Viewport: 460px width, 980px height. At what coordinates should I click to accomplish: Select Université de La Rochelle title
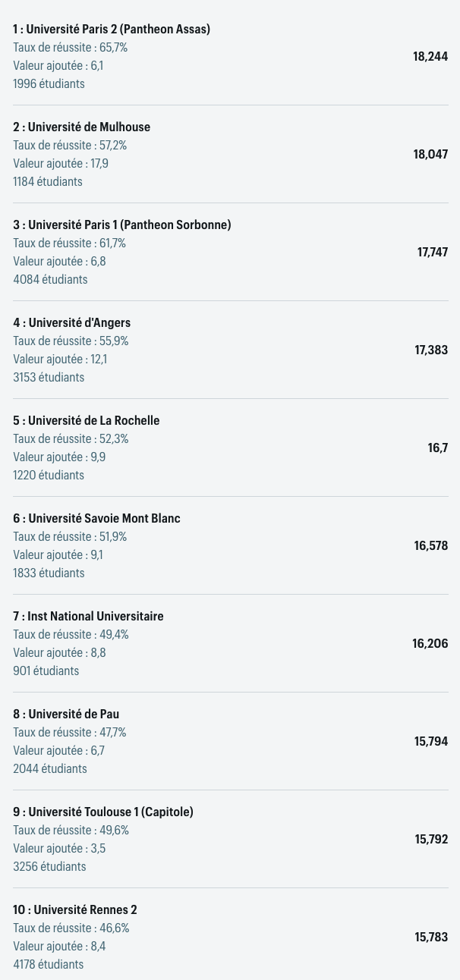point(86,421)
